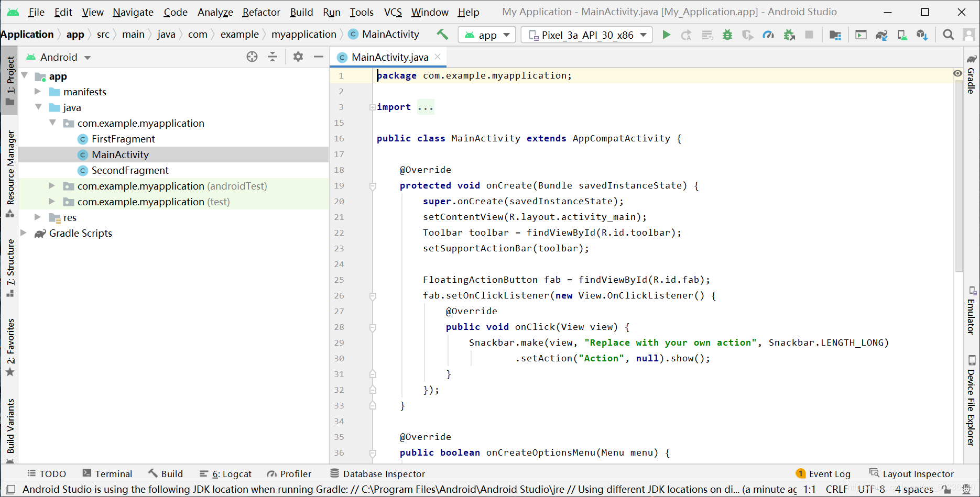Select FirstFragment in the project tree
Image resolution: width=980 pixels, height=497 pixels.
pyautogui.click(x=123, y=139)
